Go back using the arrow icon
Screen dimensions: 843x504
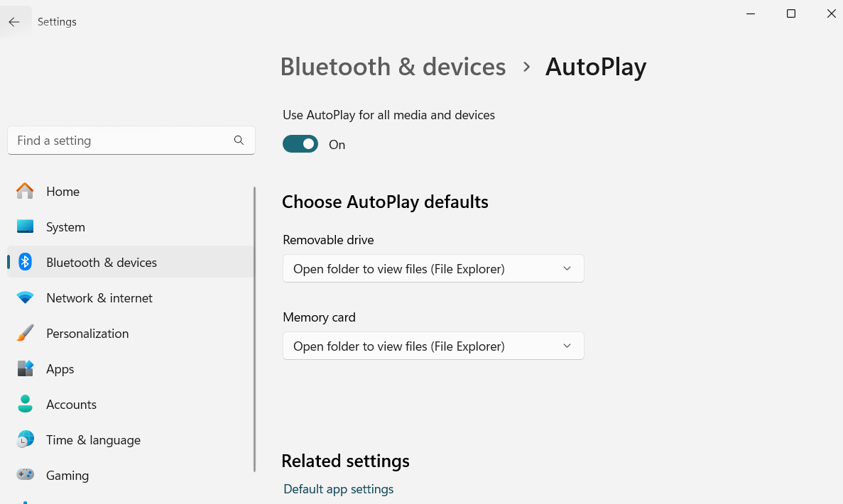[14, 21]
